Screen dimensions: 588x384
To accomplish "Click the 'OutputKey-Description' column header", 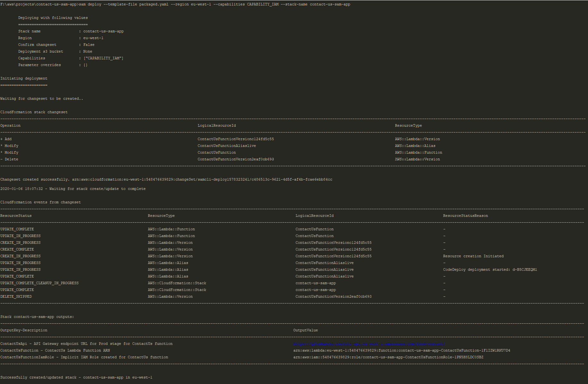I will [x=24, y=330].
